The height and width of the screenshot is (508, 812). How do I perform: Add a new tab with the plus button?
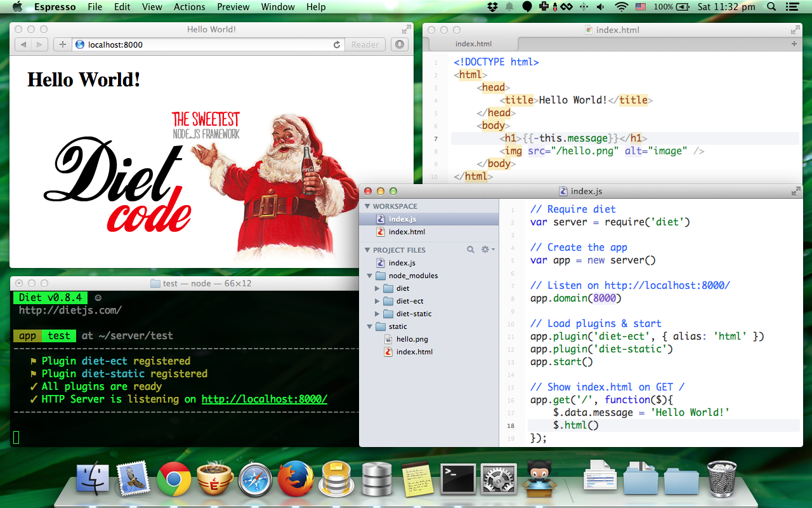[x=794, y=44]
